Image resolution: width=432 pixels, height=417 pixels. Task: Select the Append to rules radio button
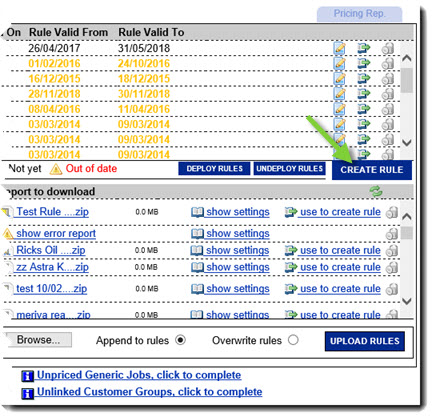(x=180, y=340)
